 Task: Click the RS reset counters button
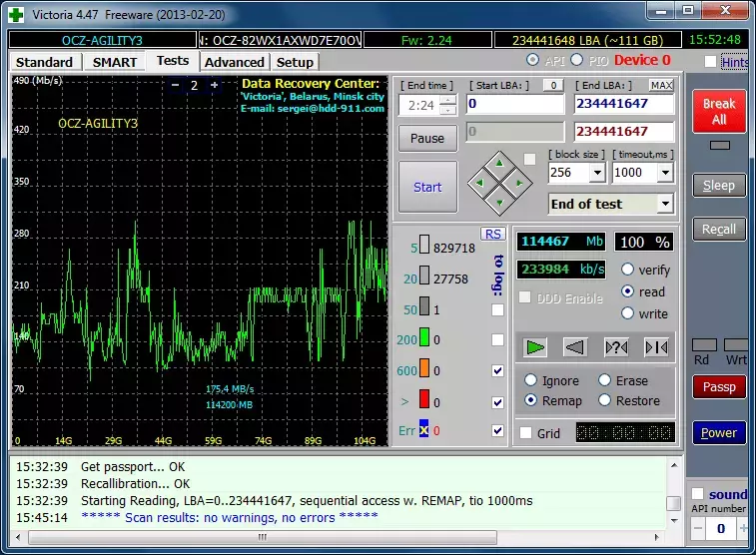tap(492, 235)
